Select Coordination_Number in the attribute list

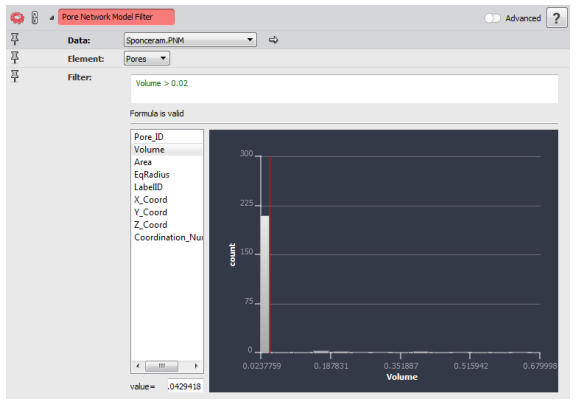coord(168,237)
